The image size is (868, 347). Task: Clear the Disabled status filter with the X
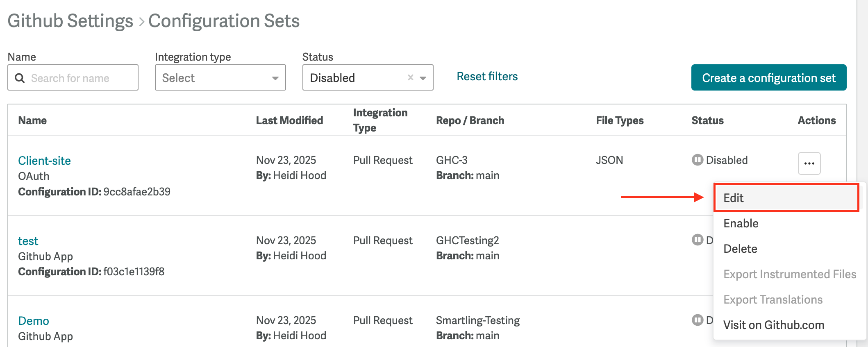tap(410, 77)
